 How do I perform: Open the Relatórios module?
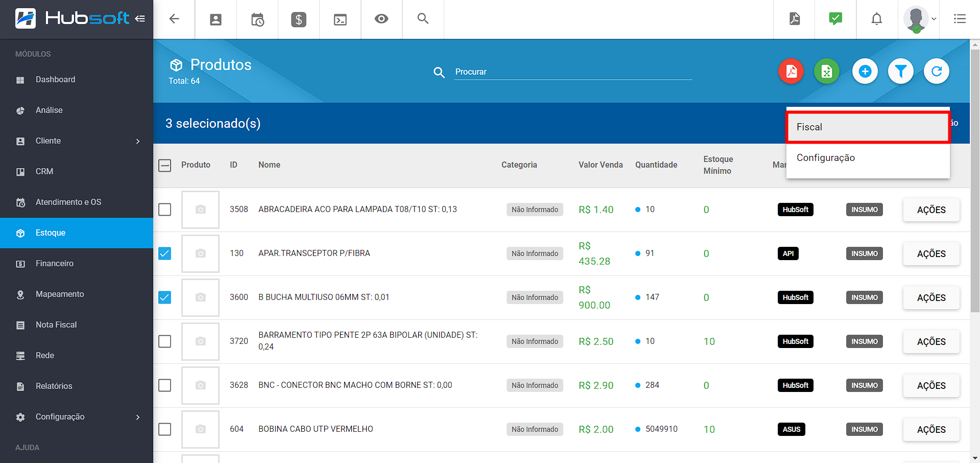77,386
